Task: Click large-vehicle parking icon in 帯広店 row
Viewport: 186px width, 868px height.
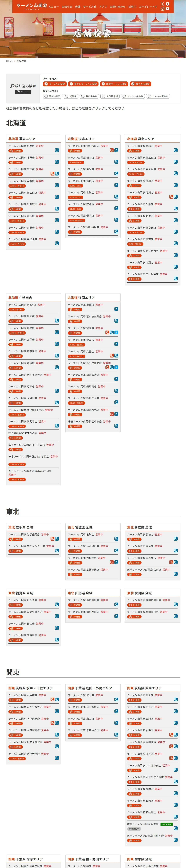Action: coord(52,174)
